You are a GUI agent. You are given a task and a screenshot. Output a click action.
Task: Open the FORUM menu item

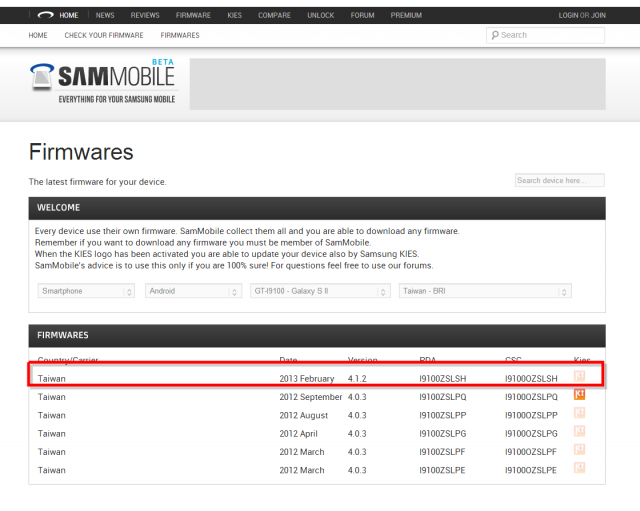(x=362, y=16)
